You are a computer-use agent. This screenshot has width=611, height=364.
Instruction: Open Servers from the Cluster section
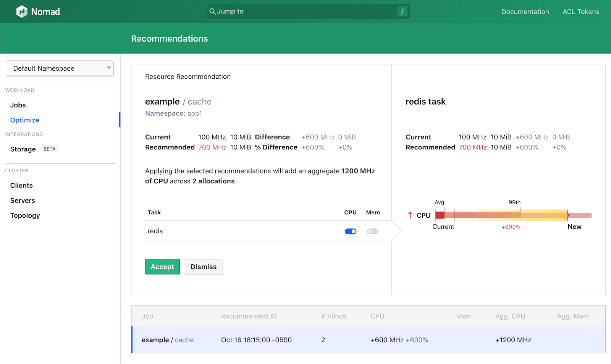click(23, 201)
